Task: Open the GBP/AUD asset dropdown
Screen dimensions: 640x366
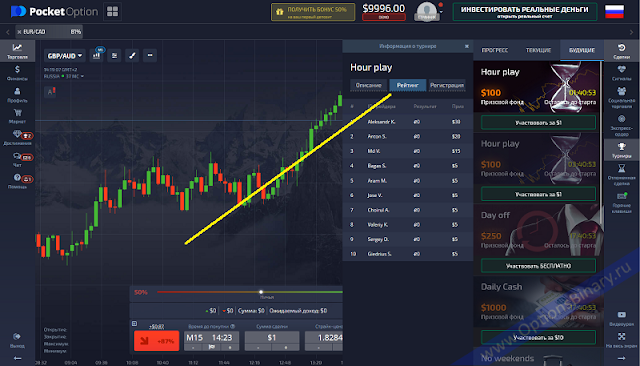Action: click(64, 55)
